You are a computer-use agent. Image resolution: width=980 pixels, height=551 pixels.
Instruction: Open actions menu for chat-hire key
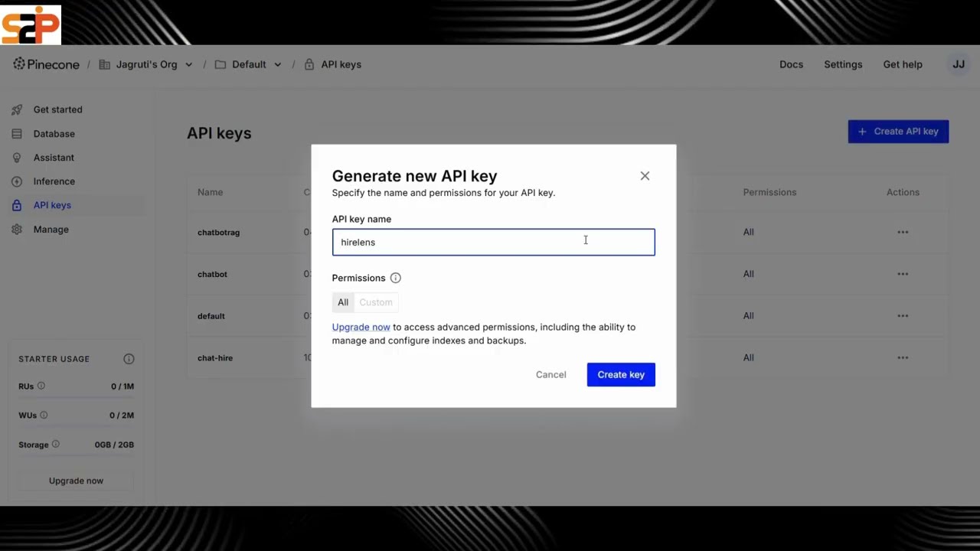(x=903, y=357)
